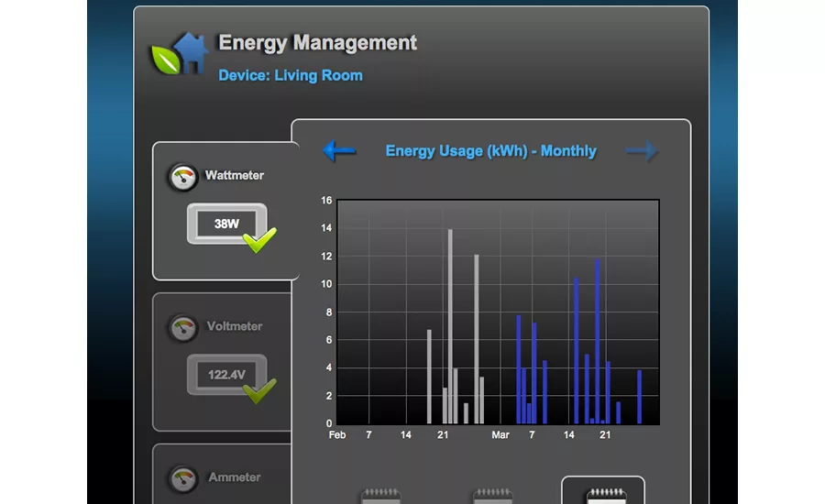Screen dimensions: 825x504
Task: Select the Wattmeter gauge icon
Action: (183, 177)
